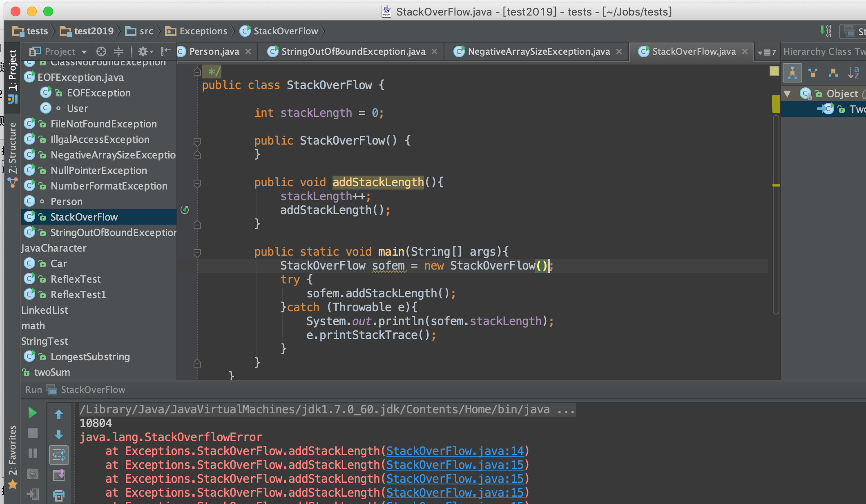Open the Project view type dropdown
This screenshot has width=866, height=504.
pos(84,52)
